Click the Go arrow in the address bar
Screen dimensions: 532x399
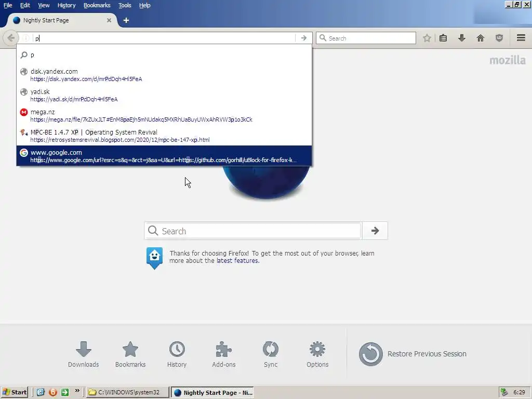tap(303, 38)
